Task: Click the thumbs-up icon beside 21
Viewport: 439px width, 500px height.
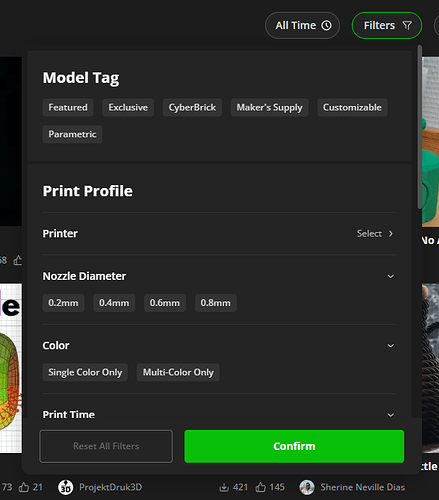Action: (24, 487)
